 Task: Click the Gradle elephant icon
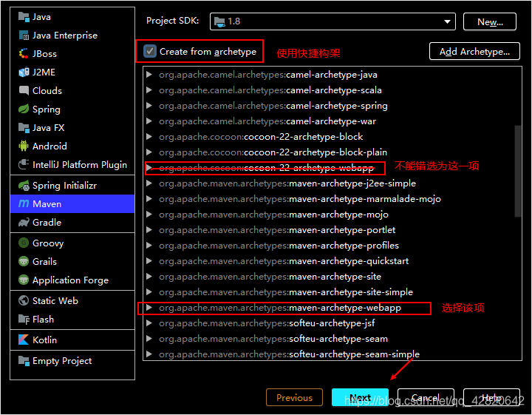pos(24,223)
